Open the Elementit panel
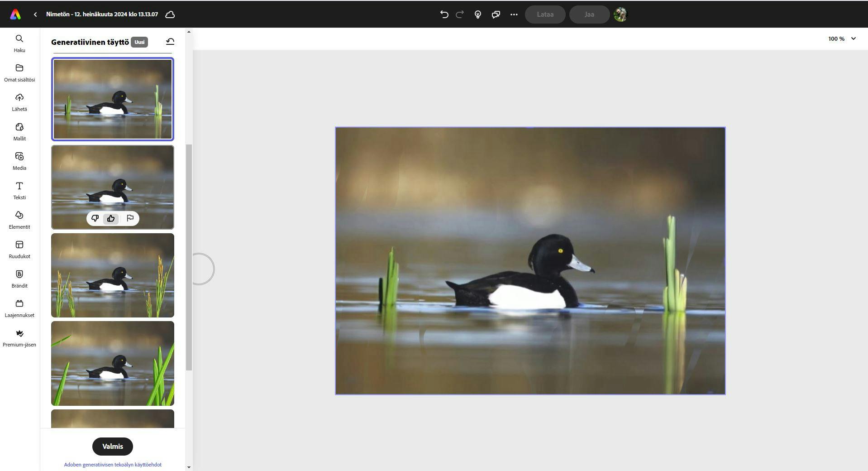Viewport: 868px width, 471px height. (x=19, y=220)
